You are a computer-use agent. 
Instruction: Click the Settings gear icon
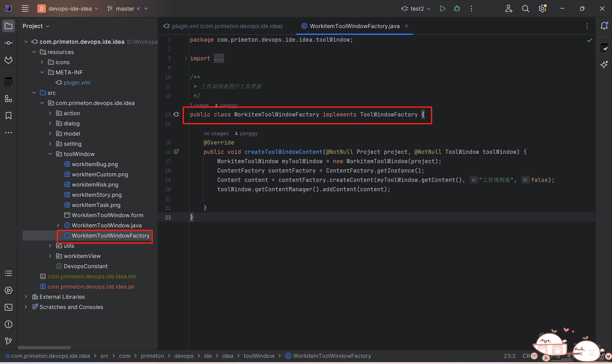coord(543,9)
